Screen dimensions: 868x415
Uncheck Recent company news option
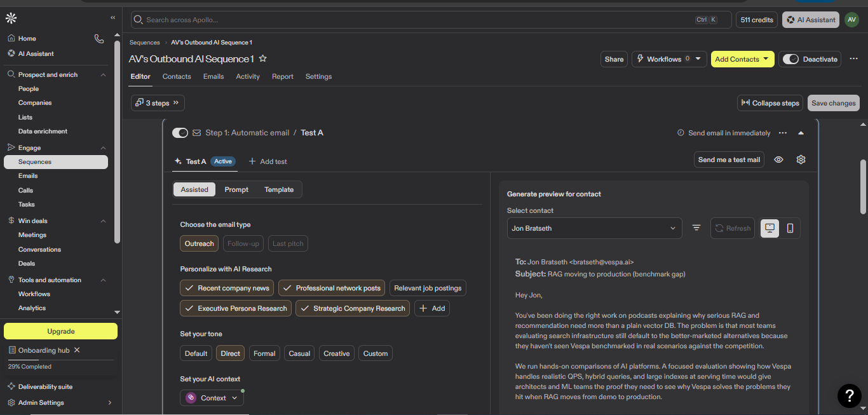pyautogui.click(x=227, y=289)
